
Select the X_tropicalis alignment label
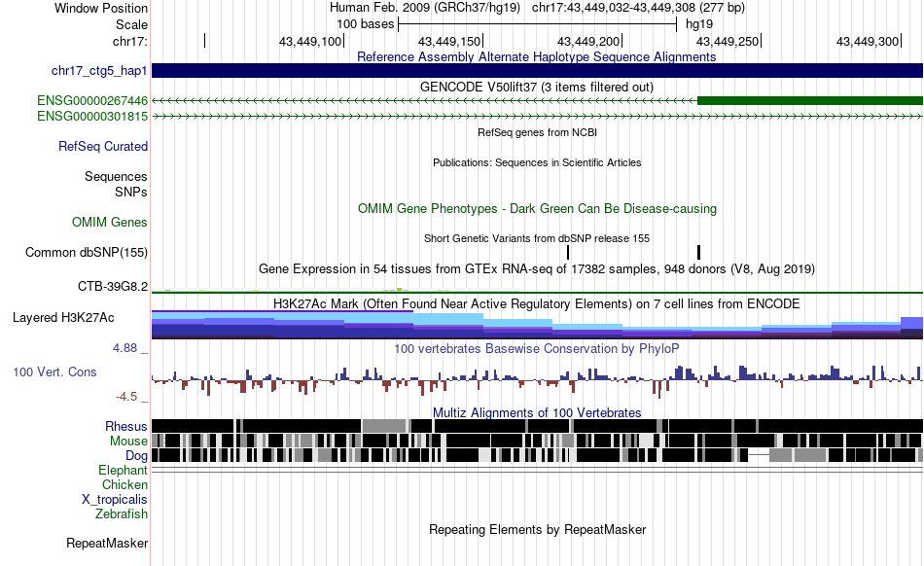tap(115, 499)
